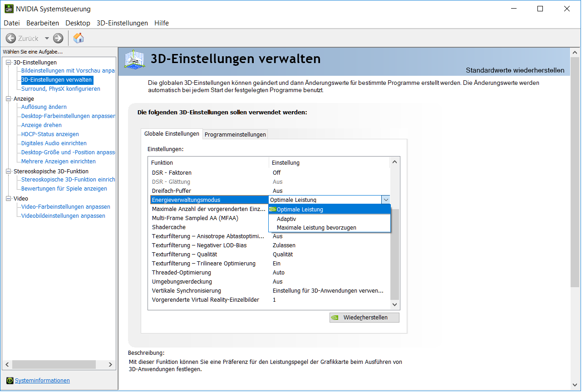Click the NVIDIA logo in title bar
This screenshot has height=392, width=586.
[x=9, y=9]
